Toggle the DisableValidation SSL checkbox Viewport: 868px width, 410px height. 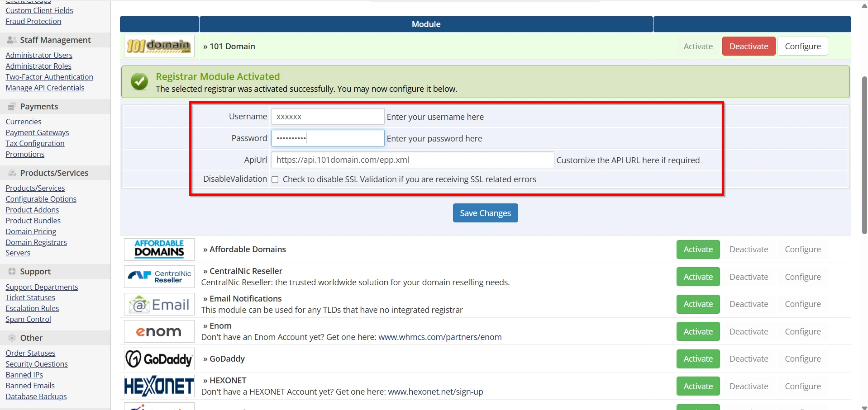pyautogui.click(x=275, y=179)
